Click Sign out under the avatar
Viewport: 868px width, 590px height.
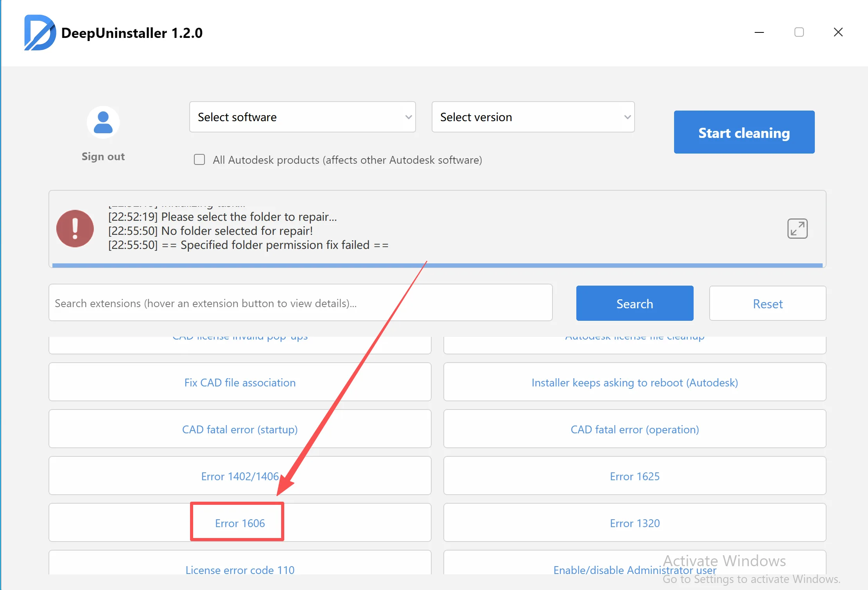pyautogui.click(x=103, y=157)
